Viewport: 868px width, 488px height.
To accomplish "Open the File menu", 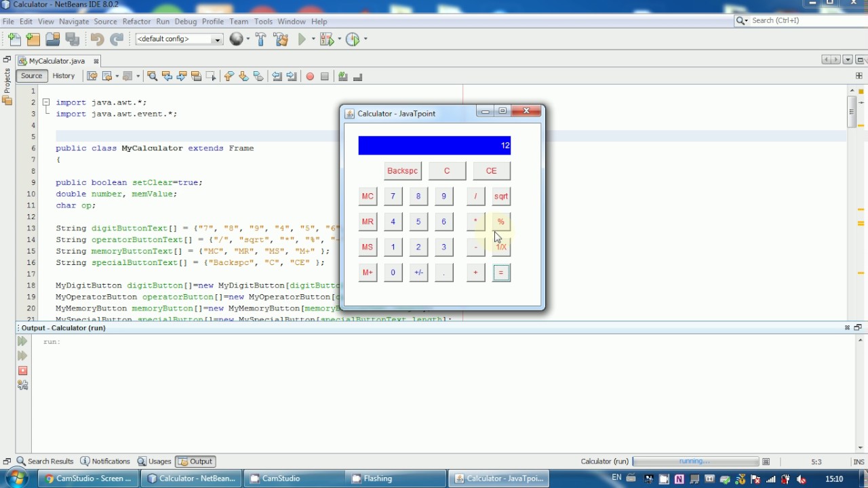I will [8, 21].
